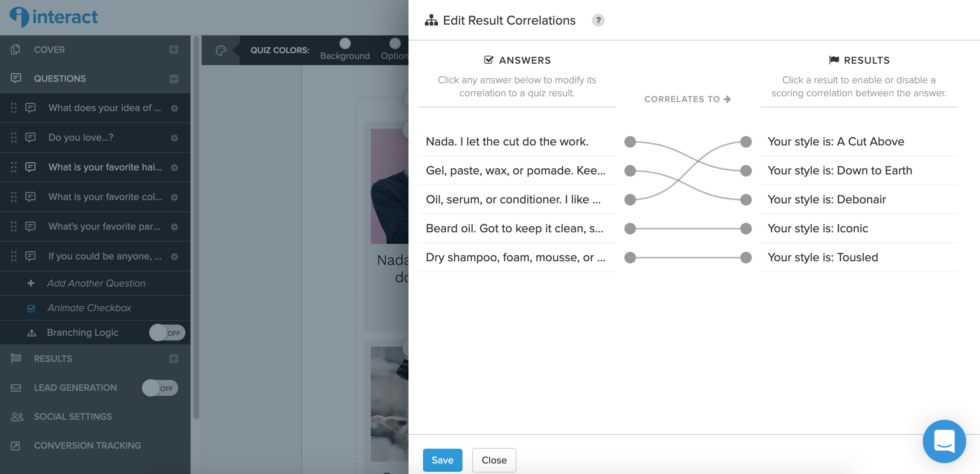Save the result correlations
Screen dimensions: 980x474
(442, 460)
